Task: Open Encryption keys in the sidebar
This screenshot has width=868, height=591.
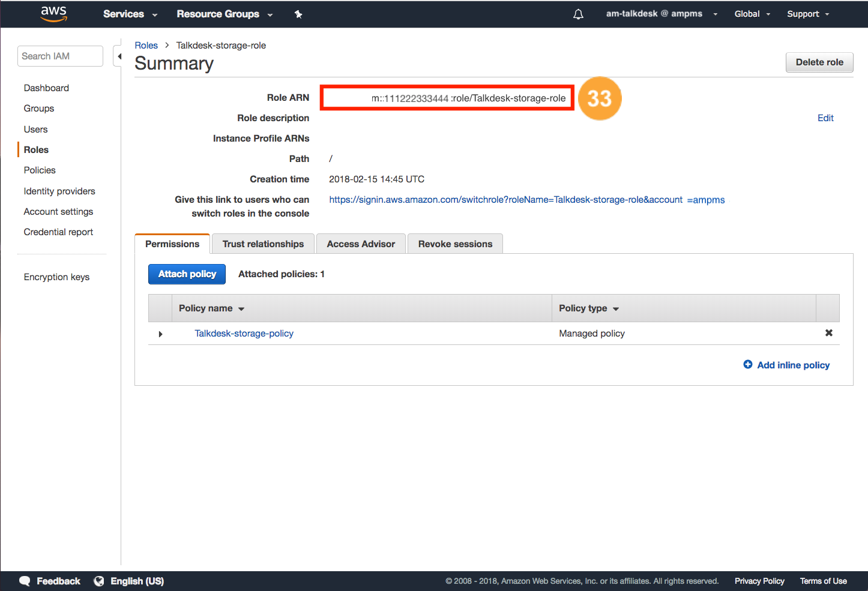Action: 56,277
